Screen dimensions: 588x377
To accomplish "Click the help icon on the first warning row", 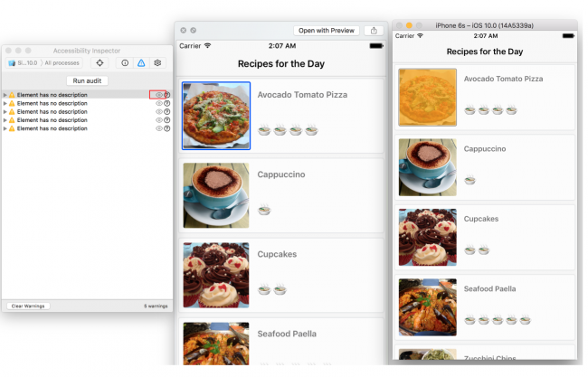I will 167,95.
